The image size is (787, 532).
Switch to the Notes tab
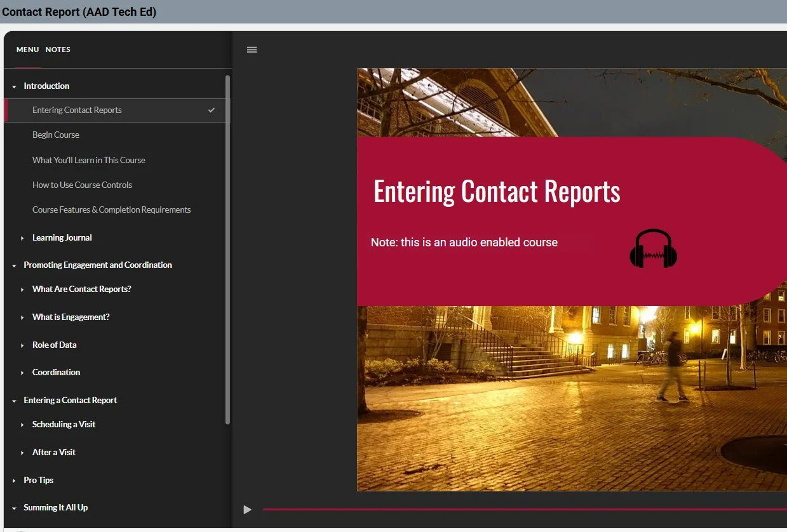click(58, 50)
